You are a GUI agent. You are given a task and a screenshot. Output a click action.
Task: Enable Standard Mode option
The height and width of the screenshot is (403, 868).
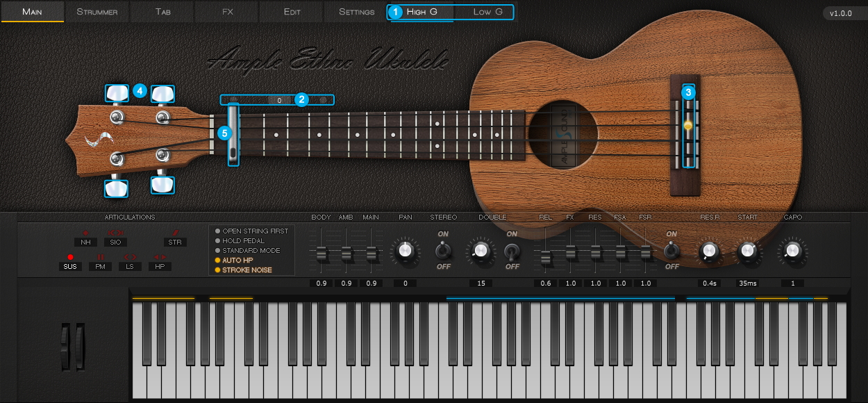[x=247, y=250]
